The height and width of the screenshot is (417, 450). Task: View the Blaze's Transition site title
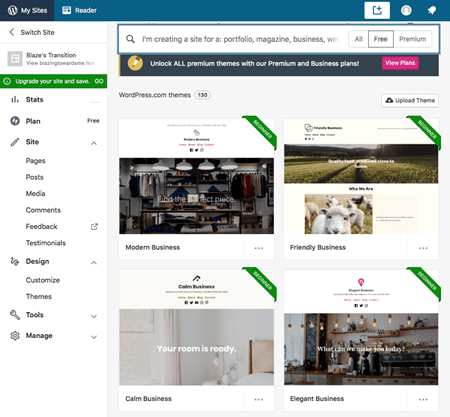click(51, 55)
